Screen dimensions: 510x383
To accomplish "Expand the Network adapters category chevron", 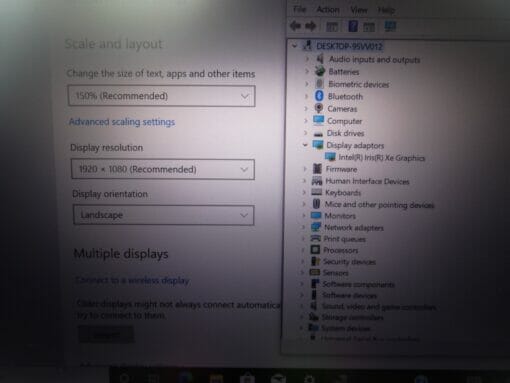I will [x=303, y=228].
